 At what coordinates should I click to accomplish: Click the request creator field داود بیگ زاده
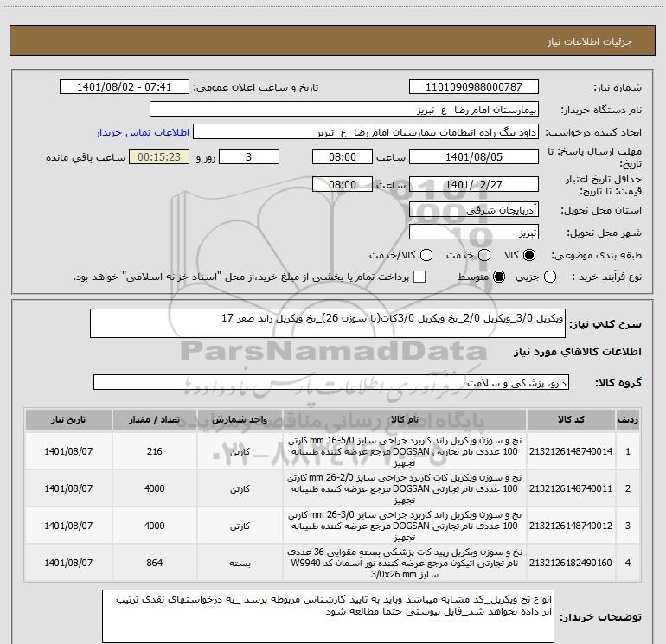pos(366,131)
